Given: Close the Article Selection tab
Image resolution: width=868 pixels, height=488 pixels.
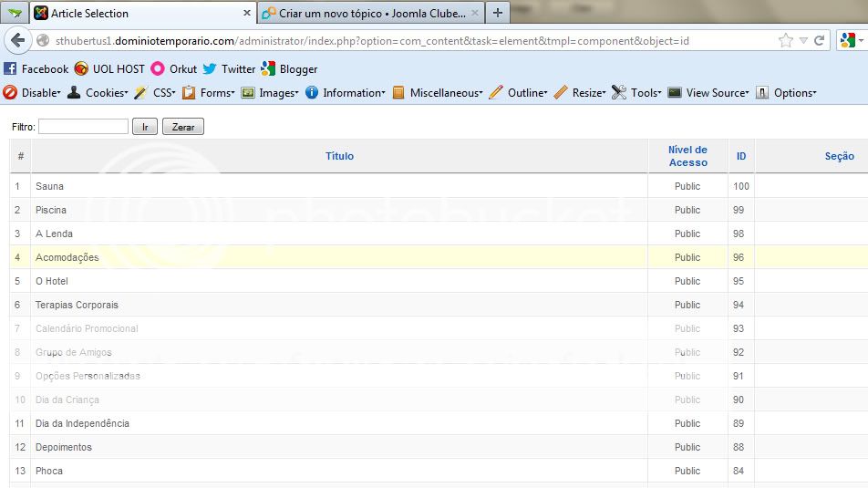Looking at the screenshot, I should tap(246, 14).
